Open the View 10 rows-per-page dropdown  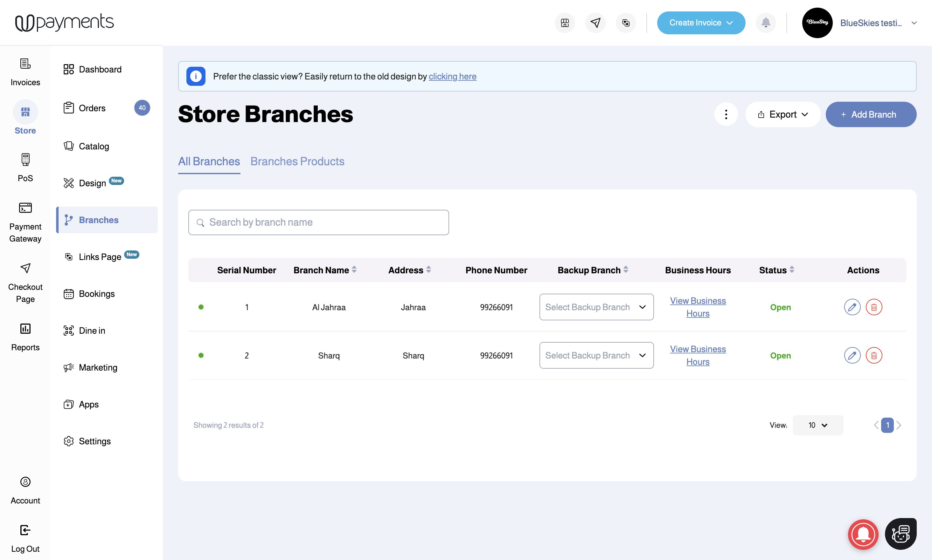[817, 425]
